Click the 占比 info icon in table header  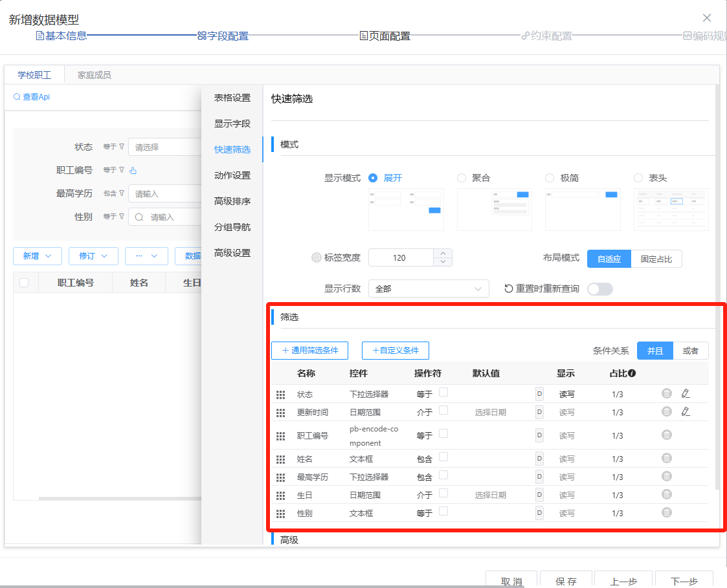[x=632, y=373]
